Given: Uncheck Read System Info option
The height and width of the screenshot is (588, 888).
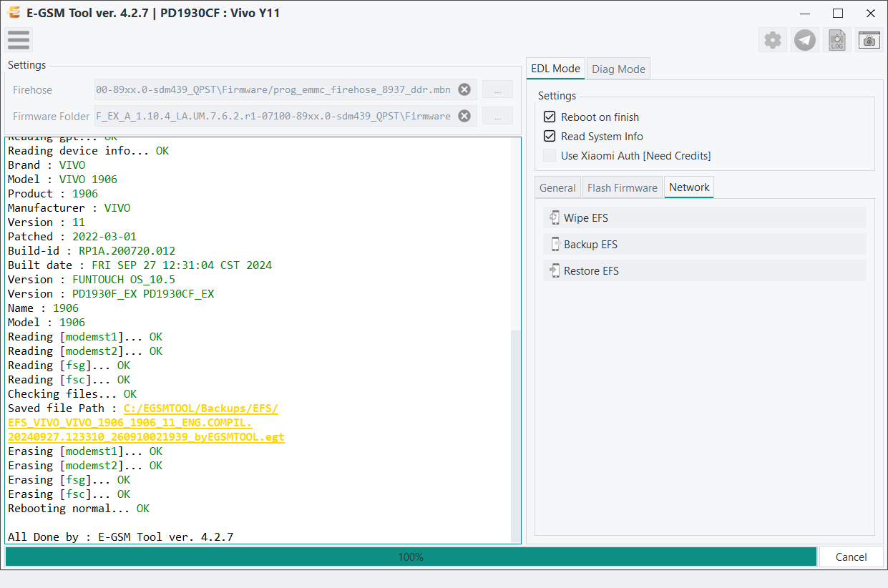Looking at the screenshot, I should [550, 137].
